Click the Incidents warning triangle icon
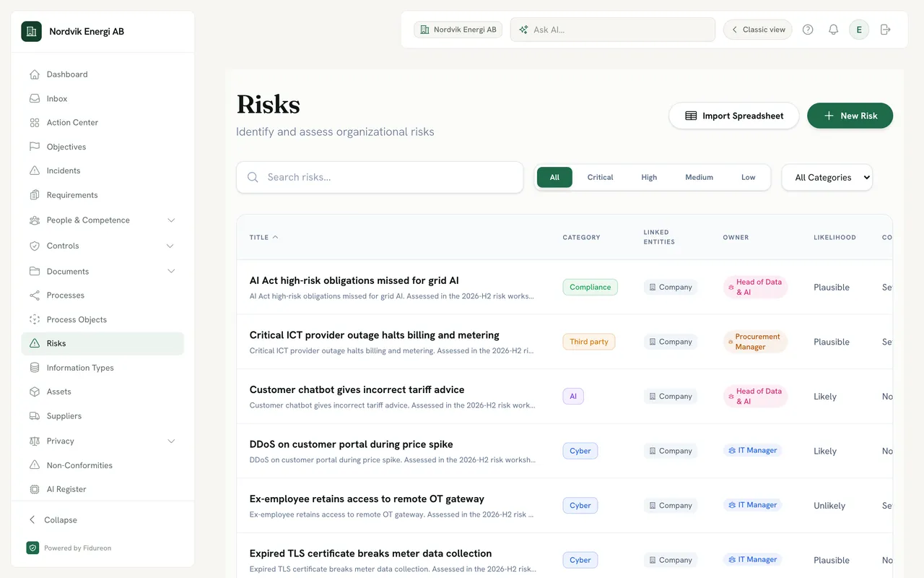This screenshot has height=578, width=924. click(35, 171)
